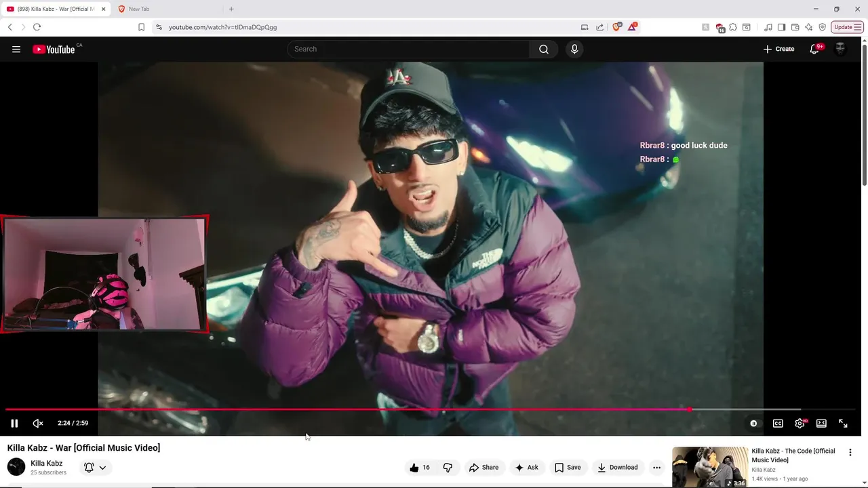Viewport: 868px width, 488px height.
Task: Like the video thumbs up
Action: [420, 467]
